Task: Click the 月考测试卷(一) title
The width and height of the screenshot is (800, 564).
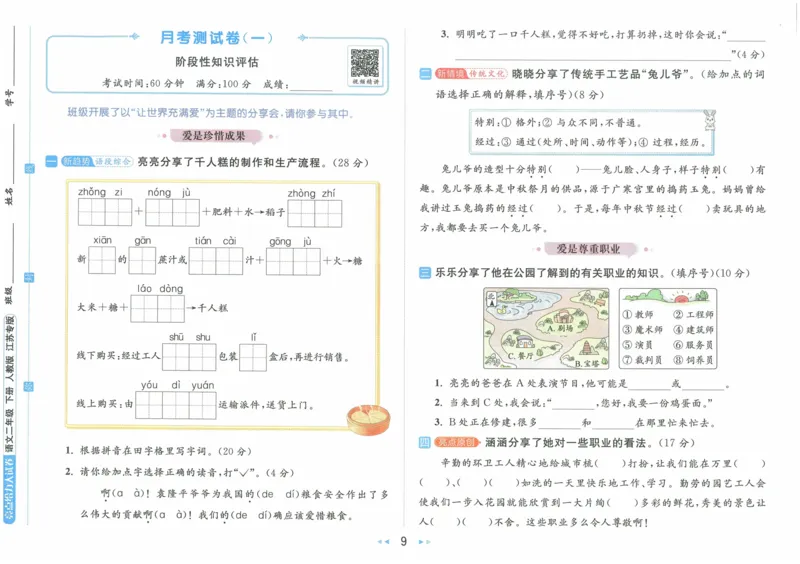Action: pyautogui.click(x=216, y=37)
